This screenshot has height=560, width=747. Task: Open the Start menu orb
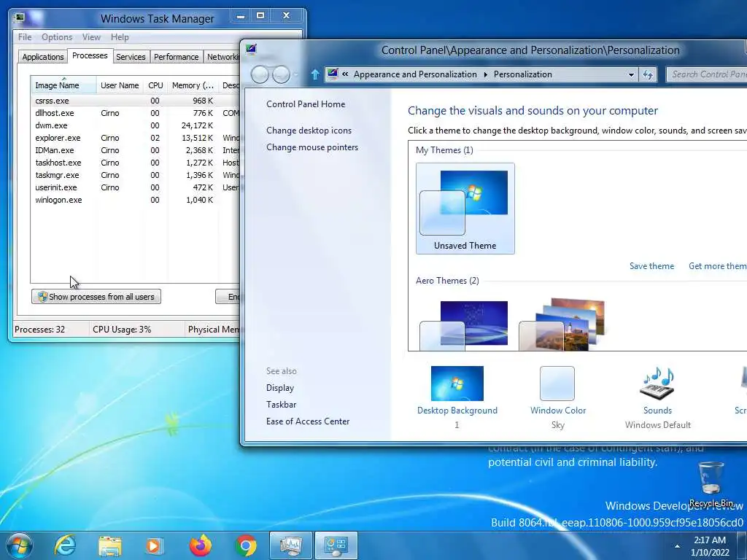point(18,545)
